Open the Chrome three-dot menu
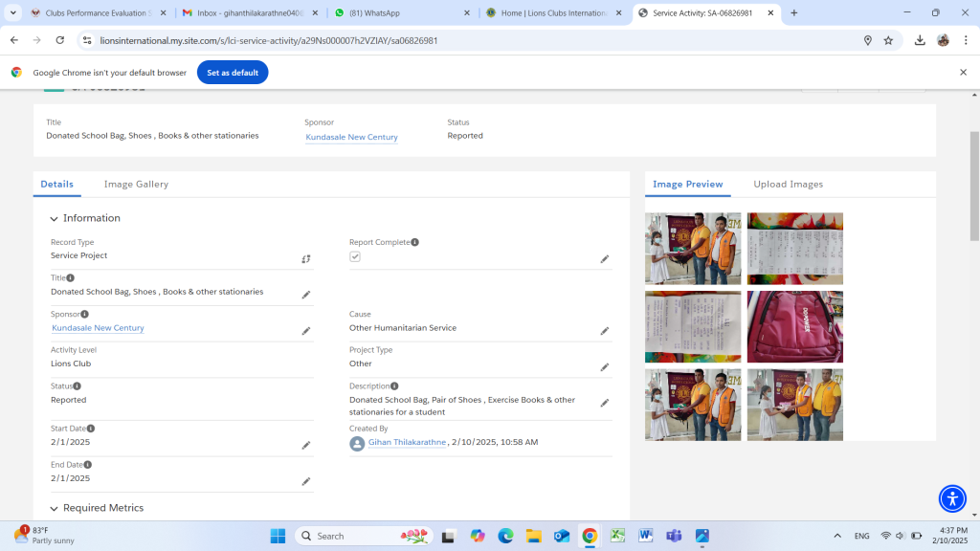The image size is (980, 551). [966, 40]
